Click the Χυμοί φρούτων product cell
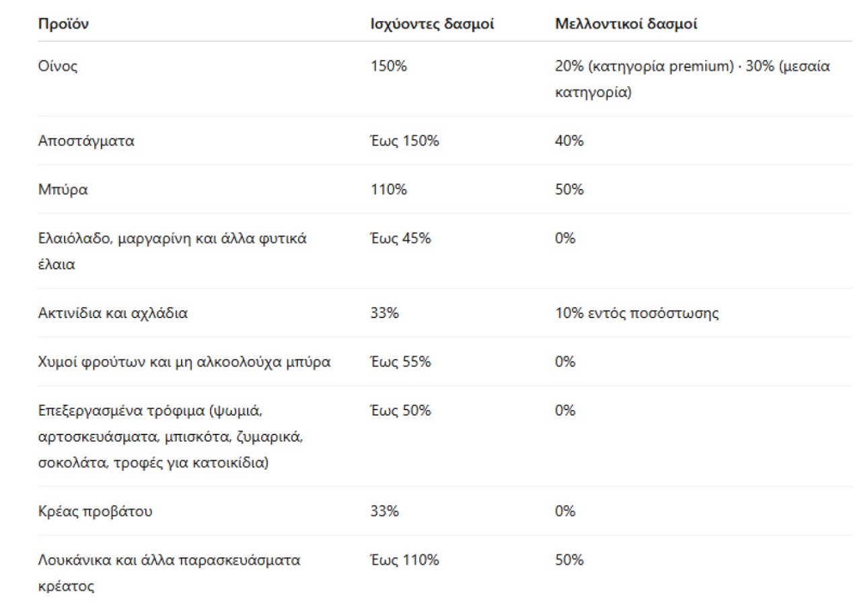This screenshot has width=868, height=616. (x=184, y=362)
